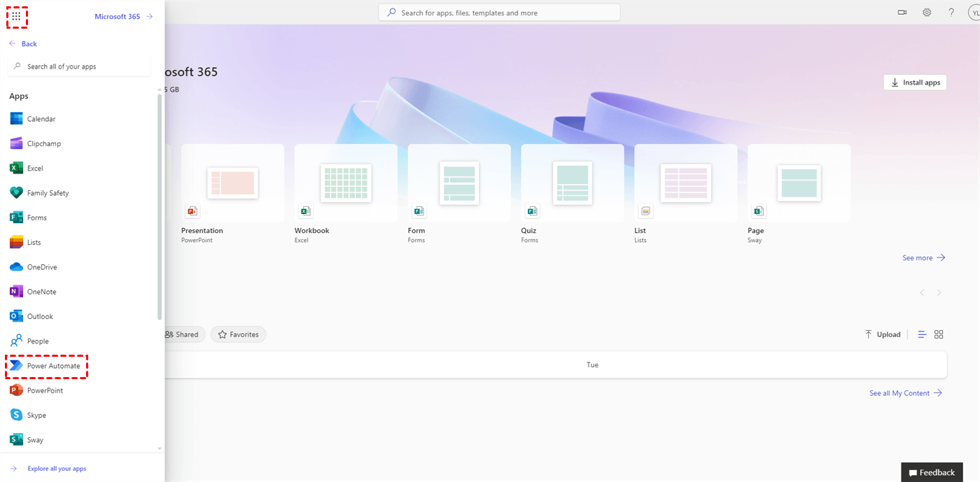
Task: Open Excel app icon in list
Action: (x=17, y=168)
